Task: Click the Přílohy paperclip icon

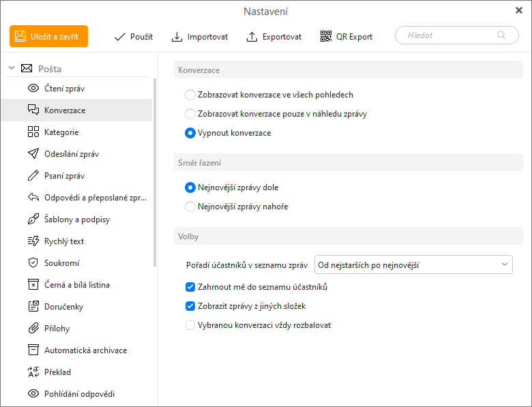Action: 33,329
